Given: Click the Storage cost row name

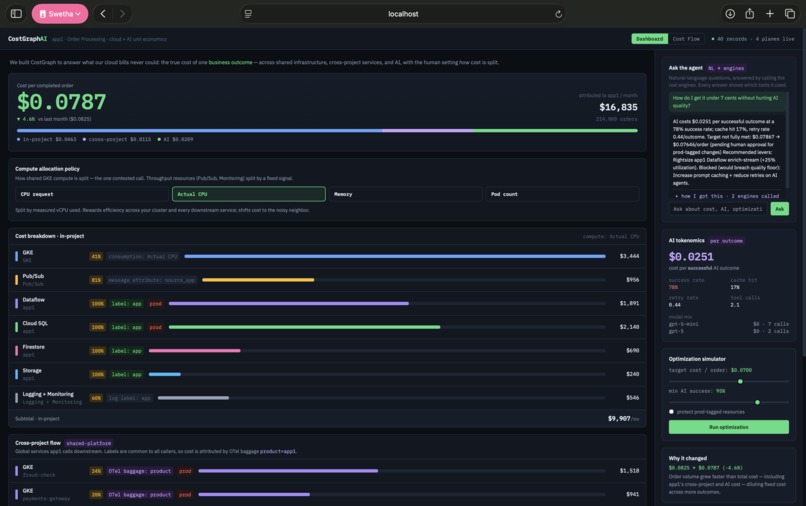Looking at the screenshot, I should click(32, 371).
